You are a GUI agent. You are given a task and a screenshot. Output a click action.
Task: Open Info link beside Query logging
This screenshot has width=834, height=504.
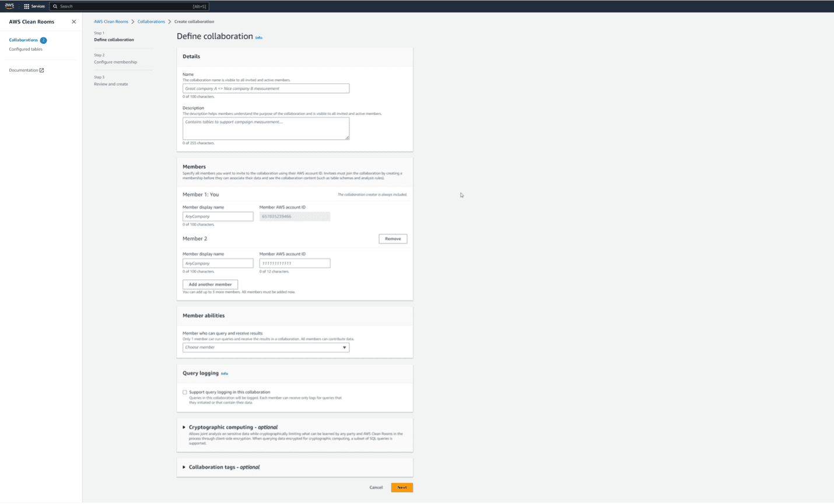[225, 373]
